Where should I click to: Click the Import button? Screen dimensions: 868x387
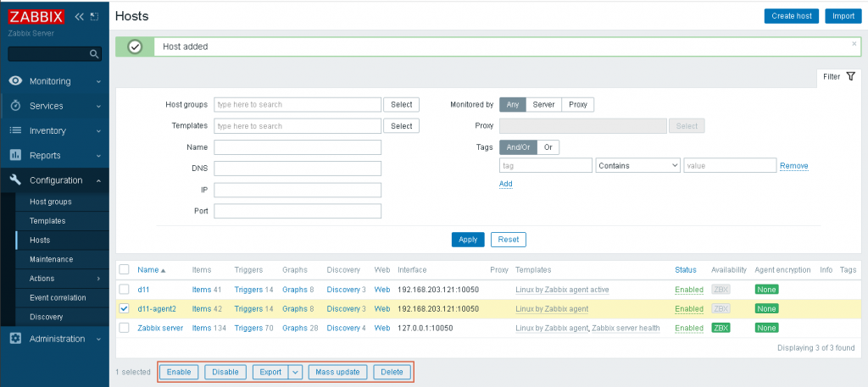[843, 16]
